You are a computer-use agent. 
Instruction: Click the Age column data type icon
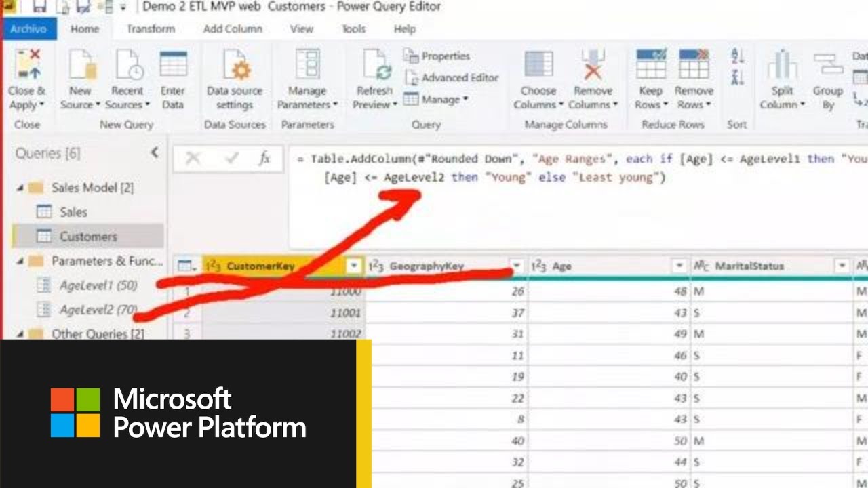click(539, 266)
